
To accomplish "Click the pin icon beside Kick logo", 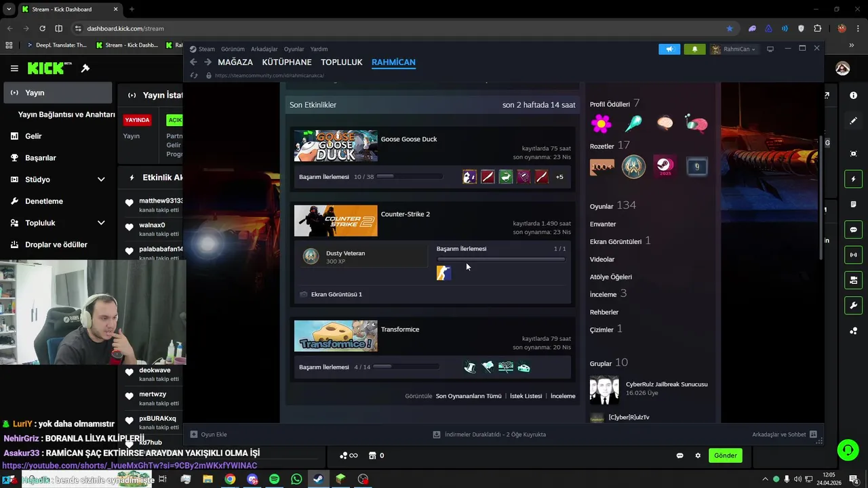I will click(x=85, y=68).
